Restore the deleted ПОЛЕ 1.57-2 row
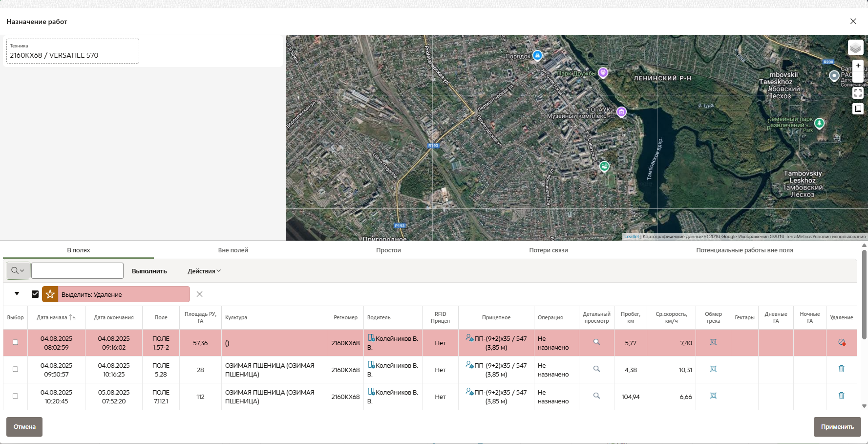 (x=841, y=342)
